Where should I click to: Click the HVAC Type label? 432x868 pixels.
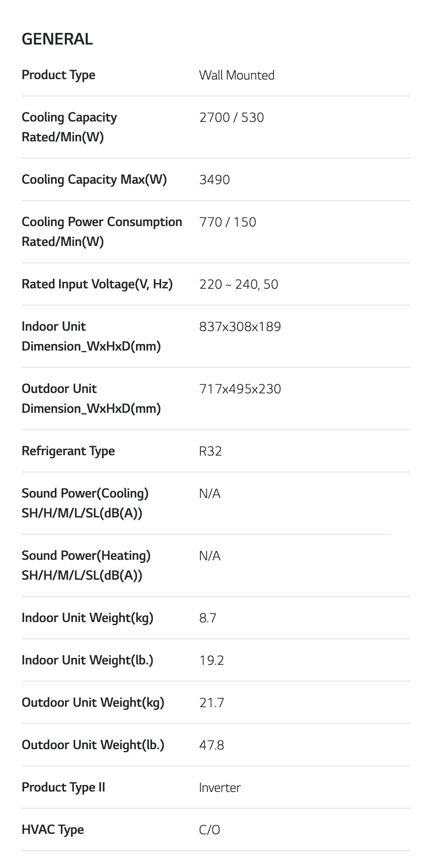53,830
